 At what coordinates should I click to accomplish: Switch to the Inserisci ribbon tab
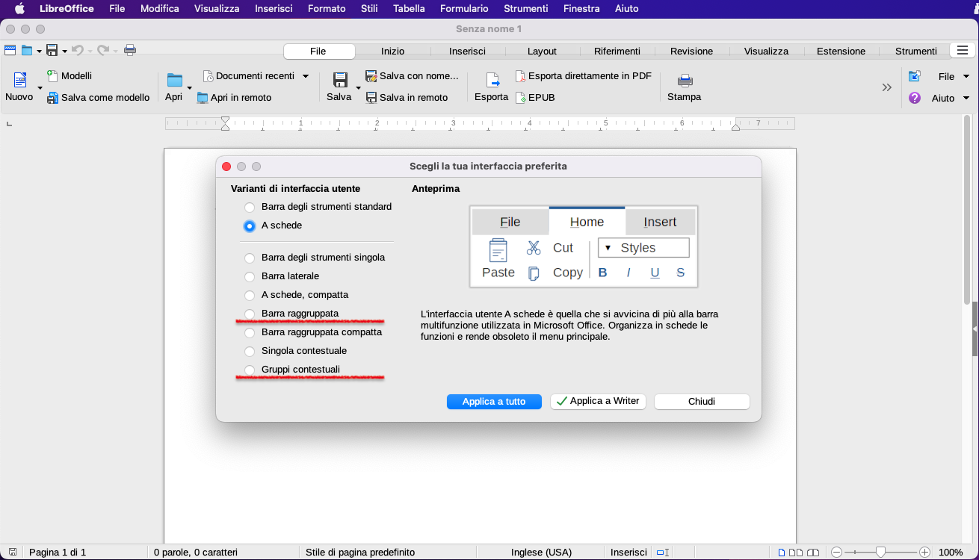click(x=467, y=51)
